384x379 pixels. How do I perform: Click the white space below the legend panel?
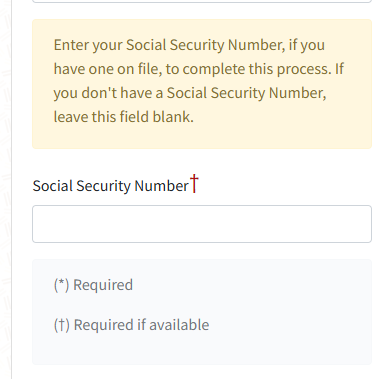(x=202, y=372)
